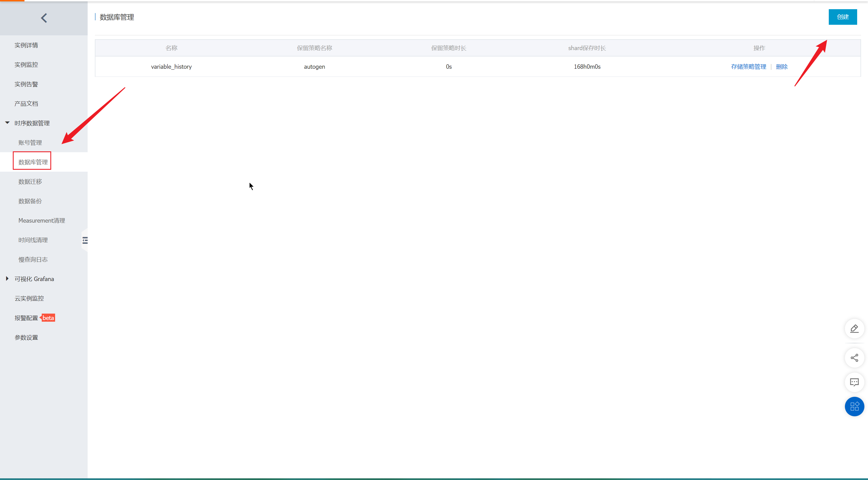Click the 保留策略时长 column header
868x480 pixels.
pos(448,48)
